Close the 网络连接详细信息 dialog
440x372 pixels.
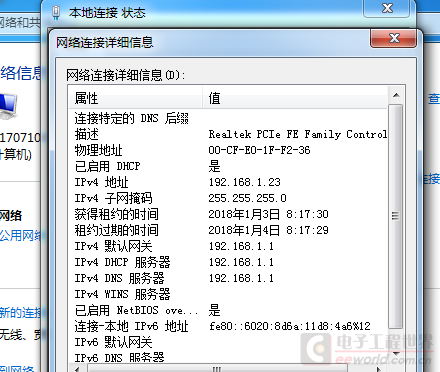393,38
